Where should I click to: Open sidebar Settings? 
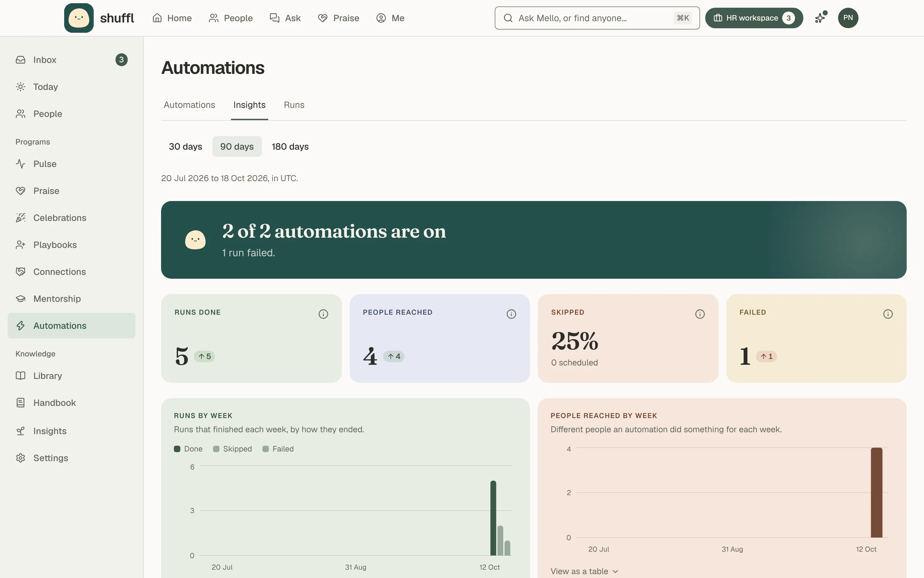coord(72,458)
